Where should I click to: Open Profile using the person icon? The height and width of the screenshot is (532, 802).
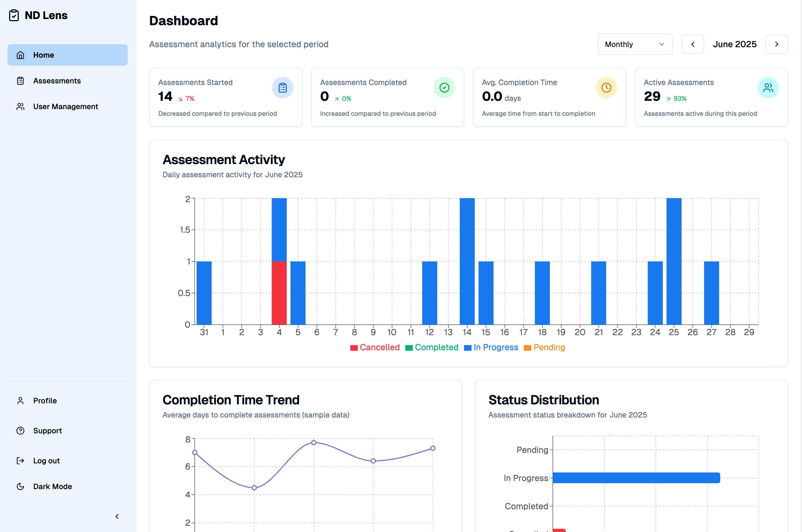pyautogui.click(x=20, y=400)
